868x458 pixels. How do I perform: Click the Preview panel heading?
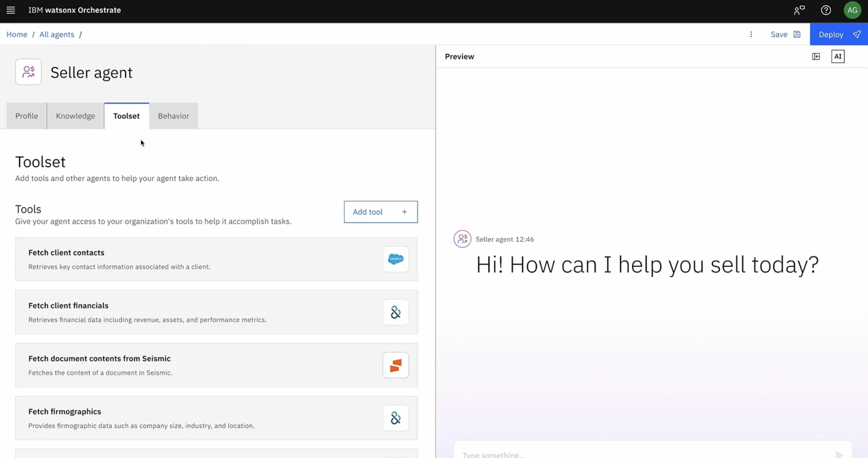pos(459,56)
